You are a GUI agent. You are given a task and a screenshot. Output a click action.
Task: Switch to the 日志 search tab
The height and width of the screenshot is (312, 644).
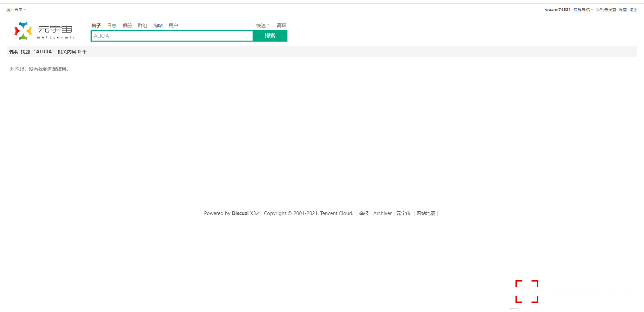coord(112,25)
